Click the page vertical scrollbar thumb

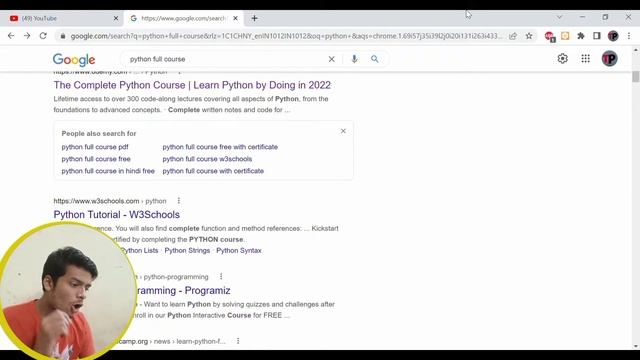pos(636,77)
